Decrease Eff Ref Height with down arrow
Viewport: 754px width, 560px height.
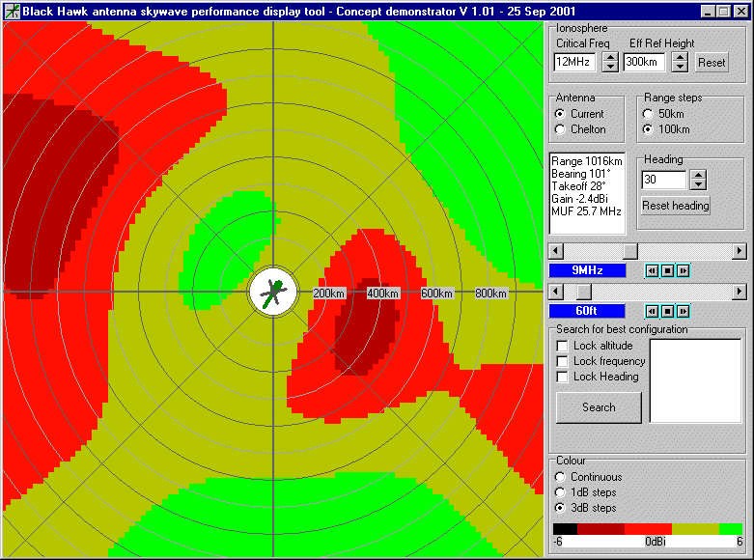(x=680, y=68)
